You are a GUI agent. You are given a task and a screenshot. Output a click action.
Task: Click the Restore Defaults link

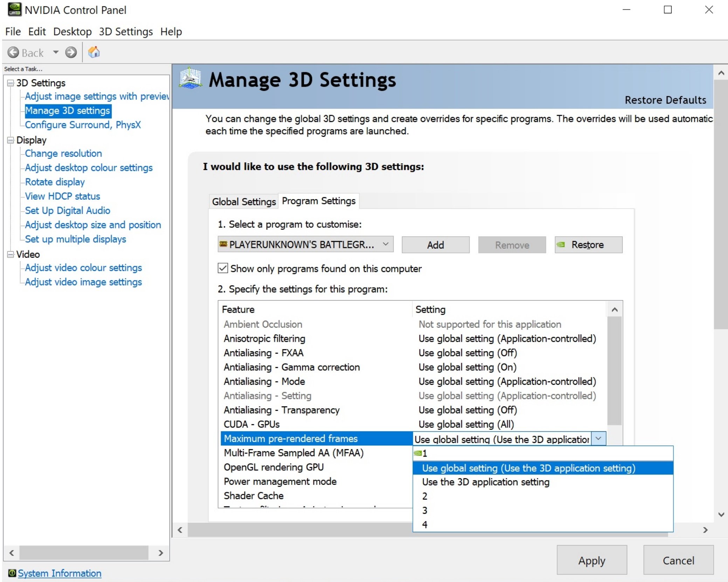665,100
